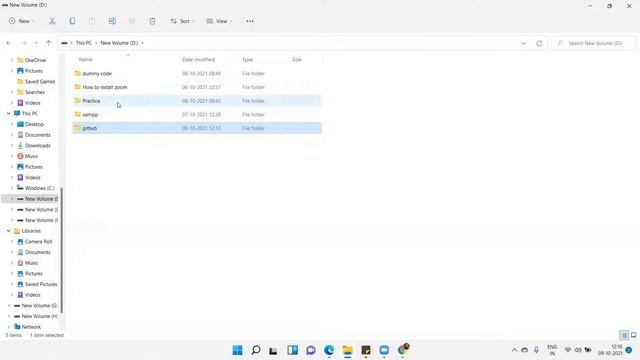Open Saved Games in navigation pane

[x=40, y=82]
